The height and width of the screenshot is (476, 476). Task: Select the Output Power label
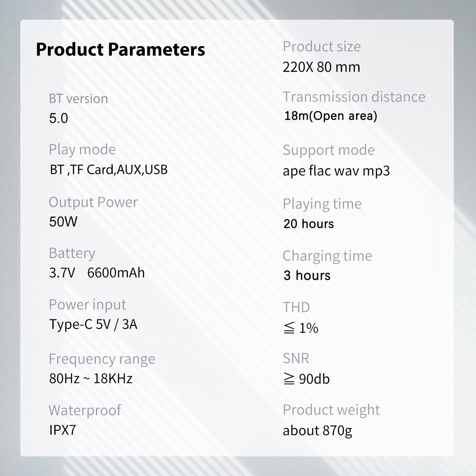tap(93, 202)
